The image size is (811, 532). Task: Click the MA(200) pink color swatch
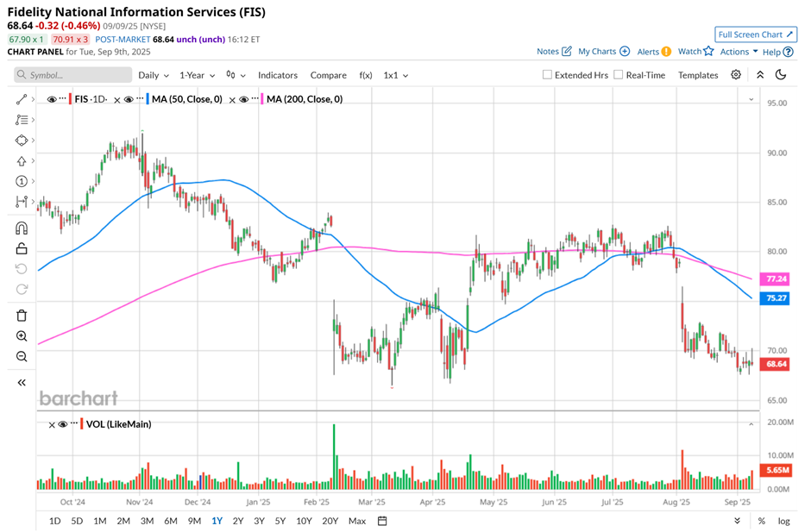coord(262,99)
